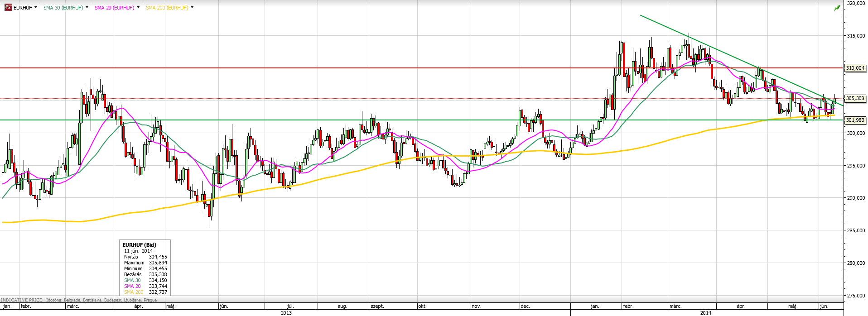Expand the SMA 200 (EURHUF) dropdown arrow
The width and height of the screenshot is (868, 316).
[x=192, y=8]
